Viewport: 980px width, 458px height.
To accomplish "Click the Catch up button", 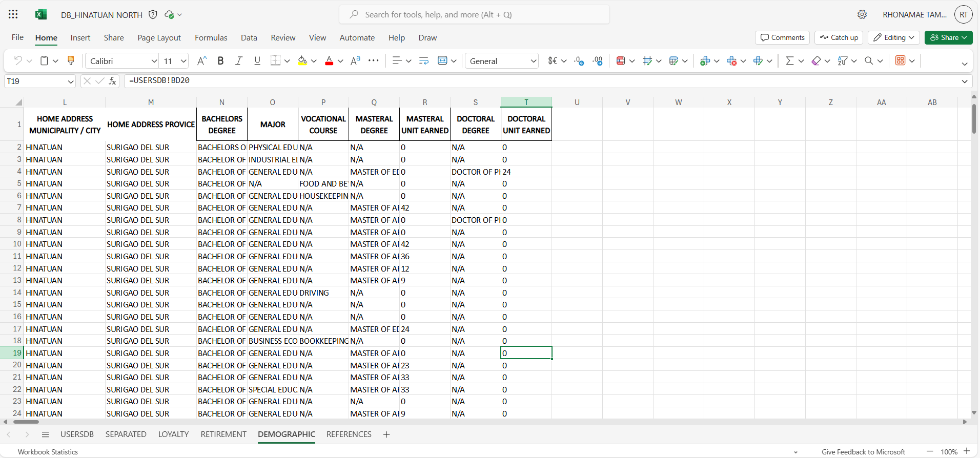I will (x=839, y=37).
